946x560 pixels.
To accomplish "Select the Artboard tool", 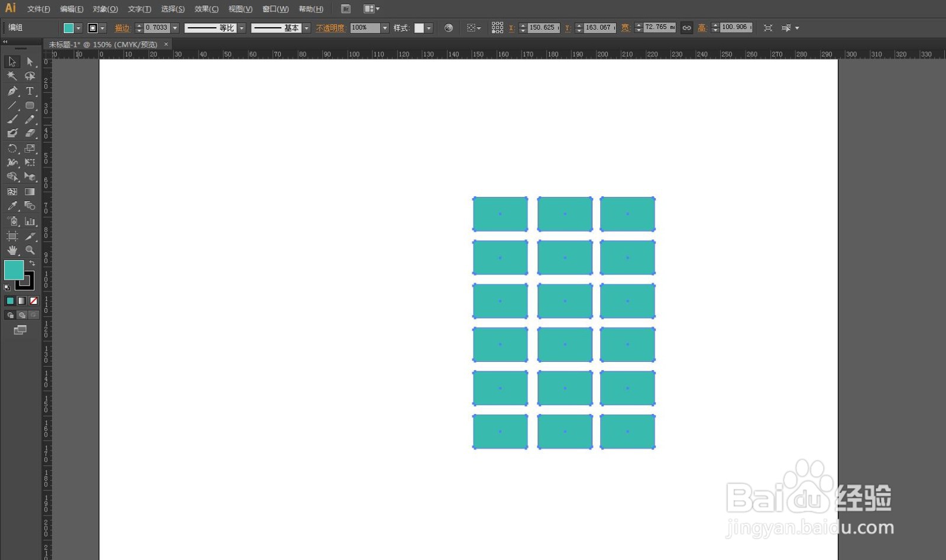I will [x=12, y=236].
